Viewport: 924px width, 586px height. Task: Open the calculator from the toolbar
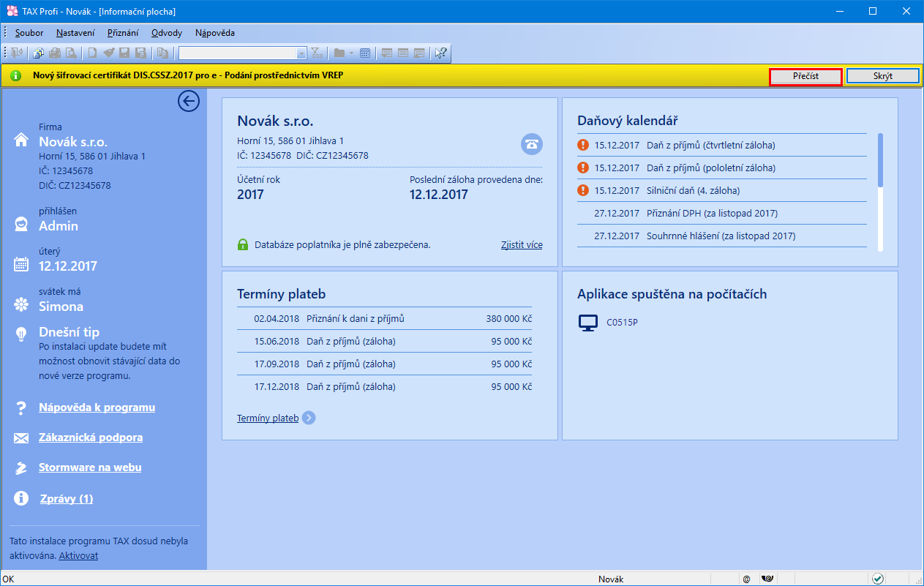pyautogui.click(x=364, y=53)
